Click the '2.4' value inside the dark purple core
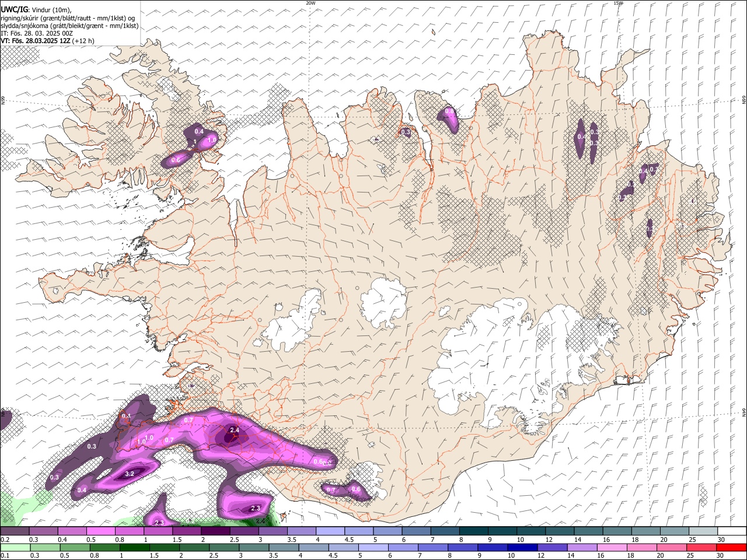 point(235,430)
